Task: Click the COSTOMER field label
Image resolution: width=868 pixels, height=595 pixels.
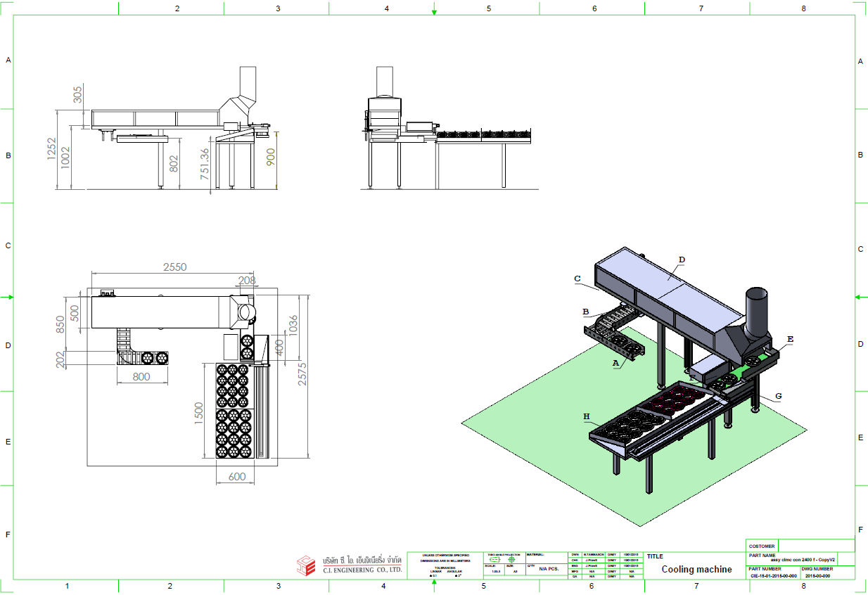Action: 762,546
